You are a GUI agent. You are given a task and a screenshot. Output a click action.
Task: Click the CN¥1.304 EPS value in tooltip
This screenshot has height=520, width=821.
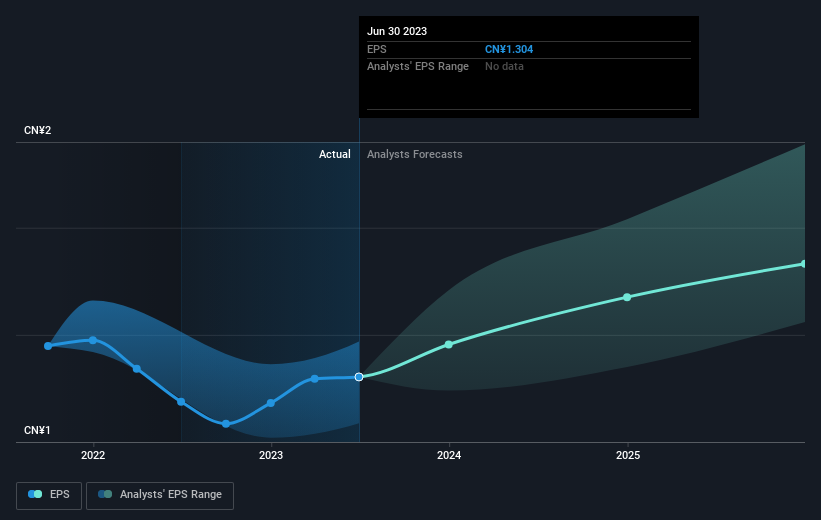click(509, 49)
